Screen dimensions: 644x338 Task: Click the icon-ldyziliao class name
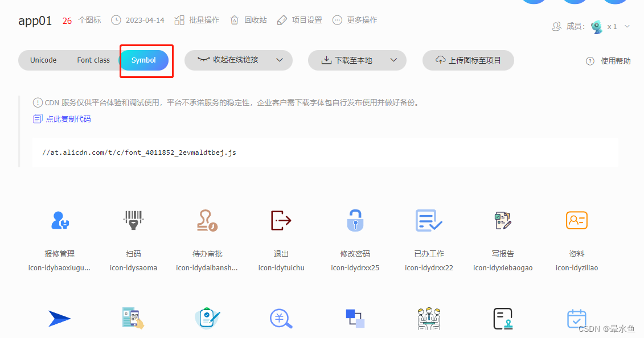(x=577, y=268)
